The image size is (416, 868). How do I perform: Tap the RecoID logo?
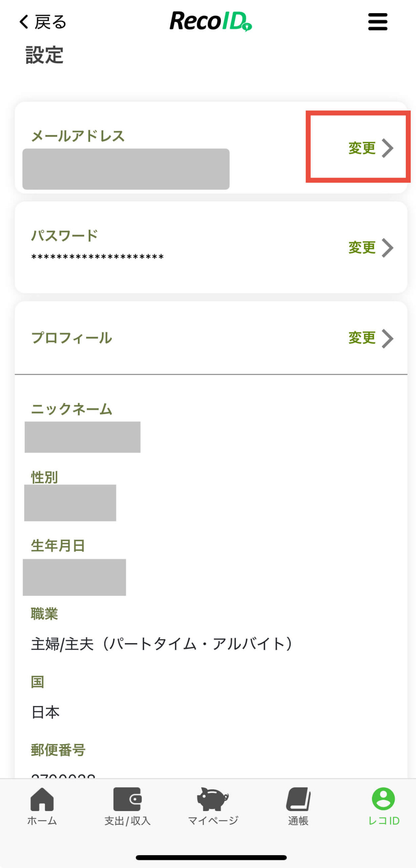[210, 21]
